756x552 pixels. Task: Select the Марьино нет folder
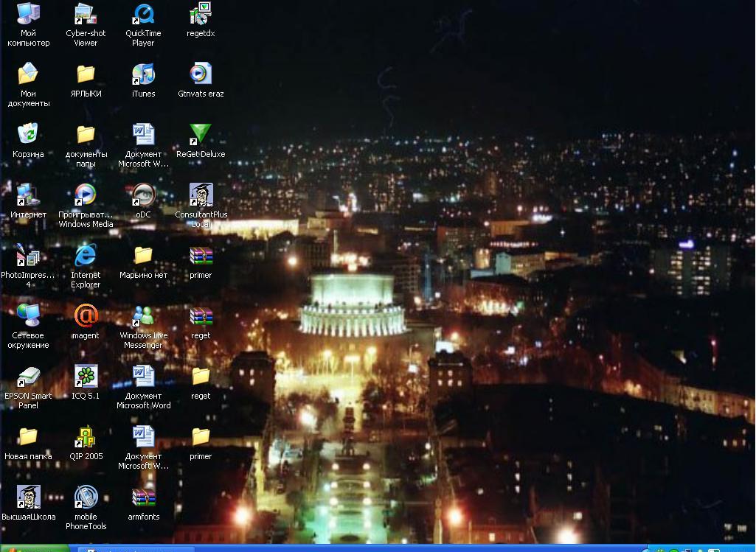(143, 256)
